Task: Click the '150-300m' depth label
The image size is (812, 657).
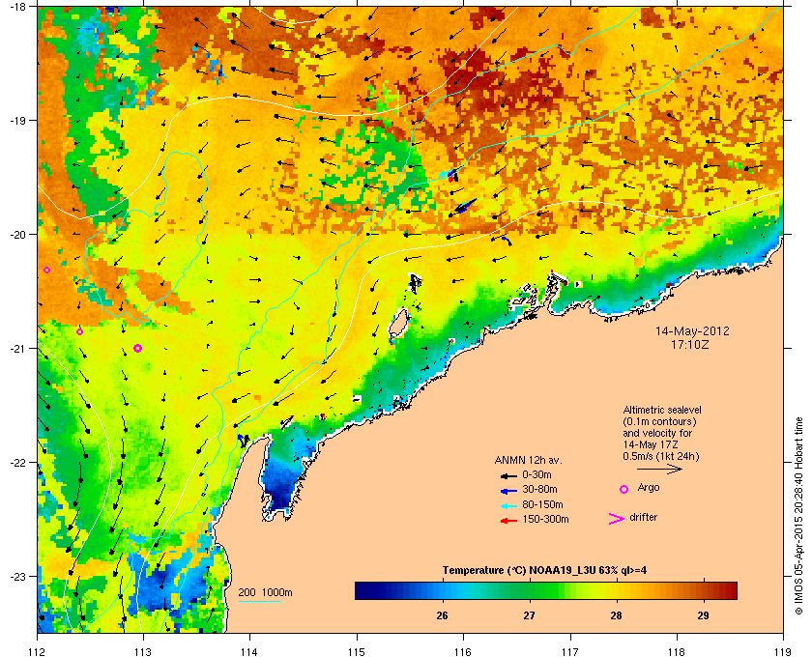Action: [545, 520]
